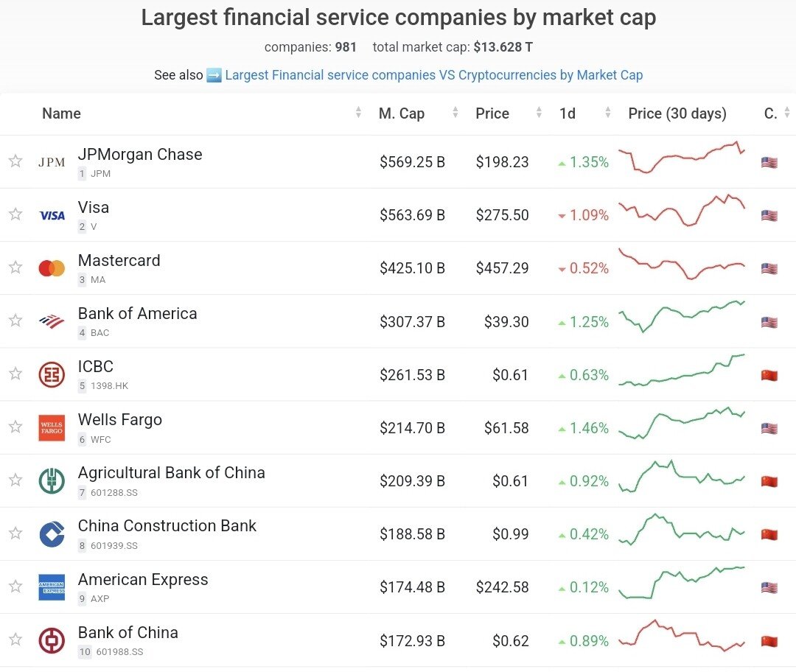Click the 1d column header
This screenshot has width=796, height=672.
point(568,113)
